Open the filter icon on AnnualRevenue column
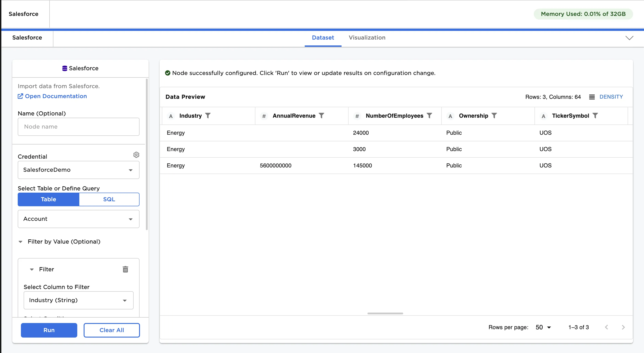The width and height of the screenshot is (644, 353). point(322,115)
